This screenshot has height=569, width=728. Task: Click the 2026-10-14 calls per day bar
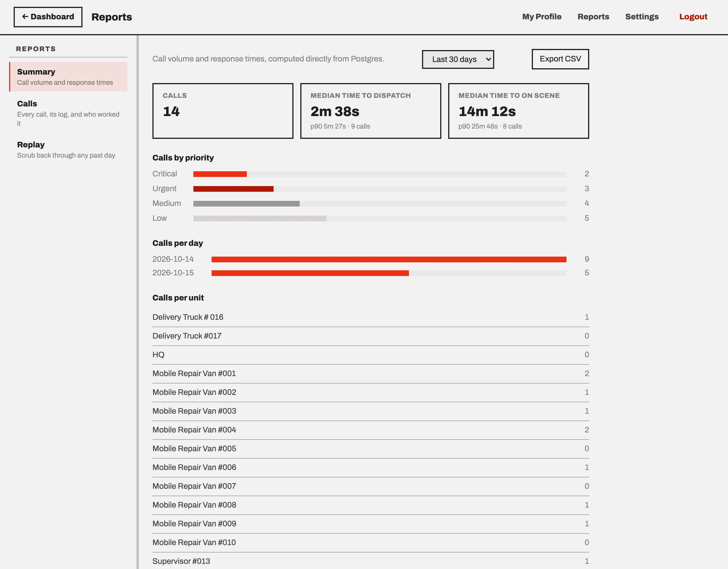[389, 259]
